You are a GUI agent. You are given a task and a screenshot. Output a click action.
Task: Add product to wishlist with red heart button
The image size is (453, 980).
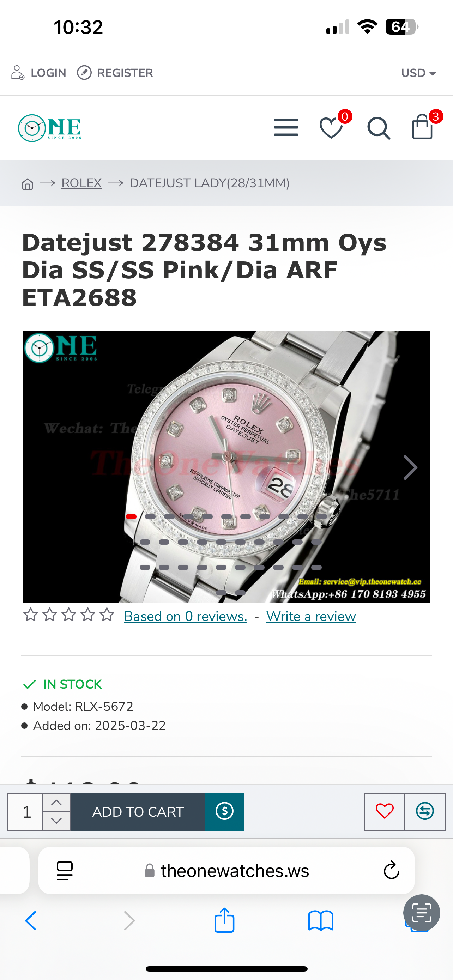(385, 811)
